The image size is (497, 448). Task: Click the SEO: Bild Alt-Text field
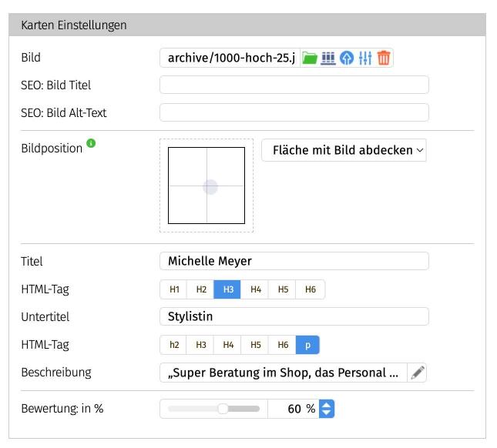pyautogui.click(x=294, y=113)
